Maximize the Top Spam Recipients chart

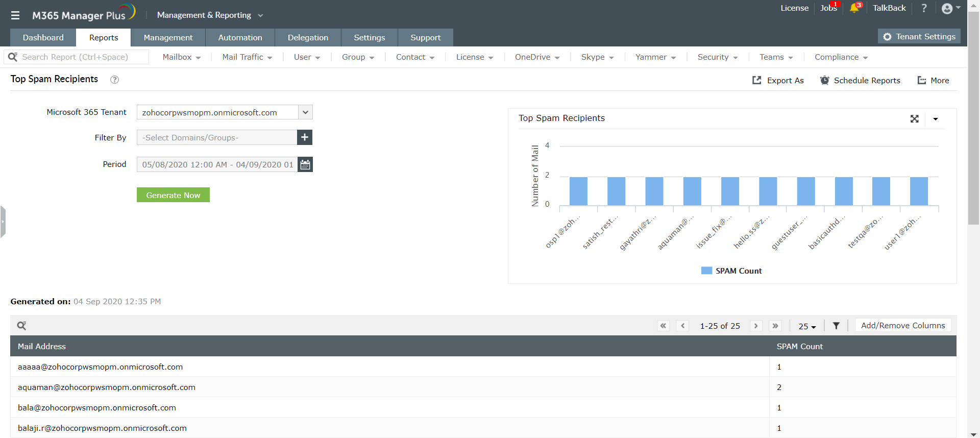(914, 119)
